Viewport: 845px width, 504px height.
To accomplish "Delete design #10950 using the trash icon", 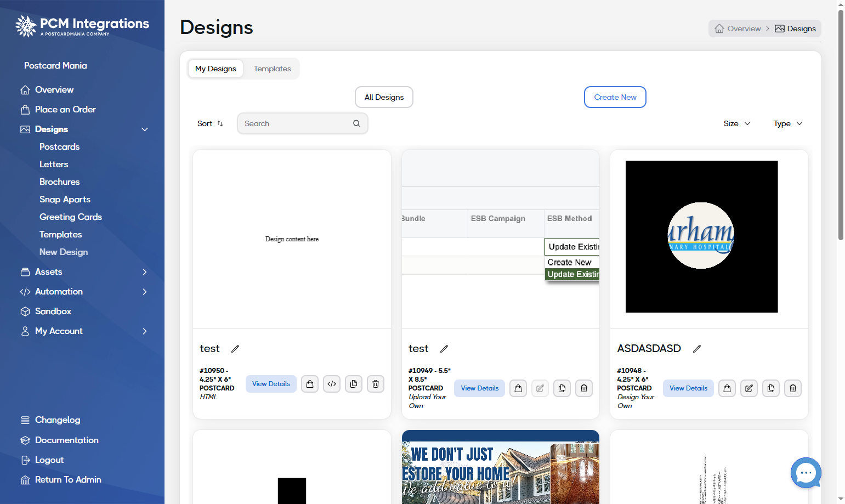I will [376, 384].
